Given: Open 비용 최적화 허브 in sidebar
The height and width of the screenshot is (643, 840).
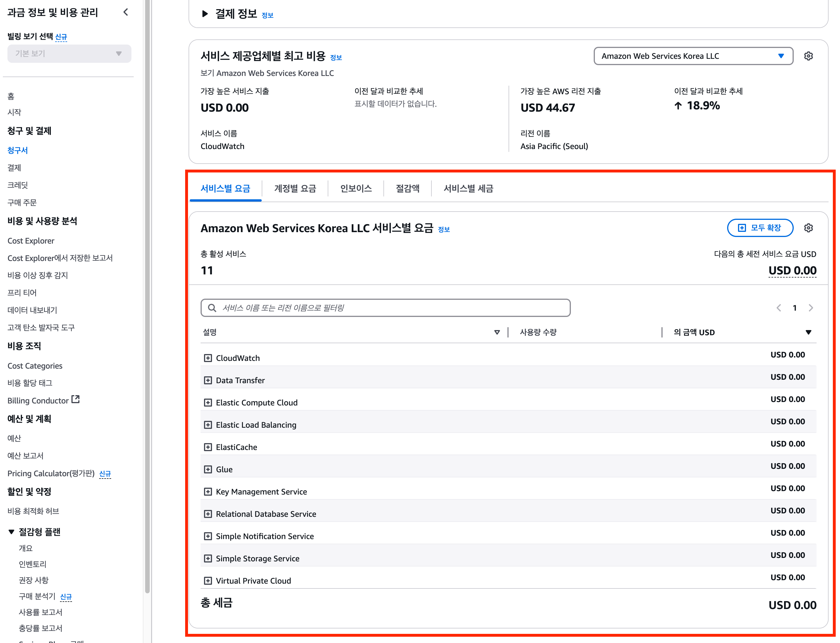Looking at the screenshot, I should click(33, 511).
